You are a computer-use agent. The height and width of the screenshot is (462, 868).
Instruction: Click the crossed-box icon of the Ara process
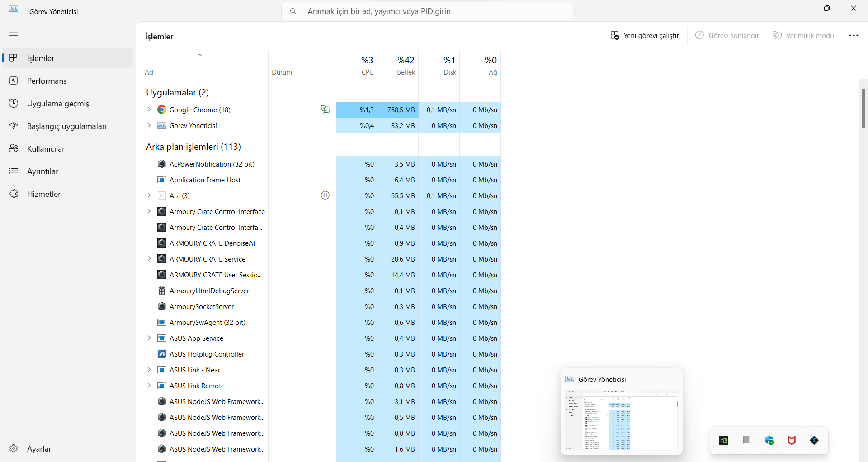161,195
